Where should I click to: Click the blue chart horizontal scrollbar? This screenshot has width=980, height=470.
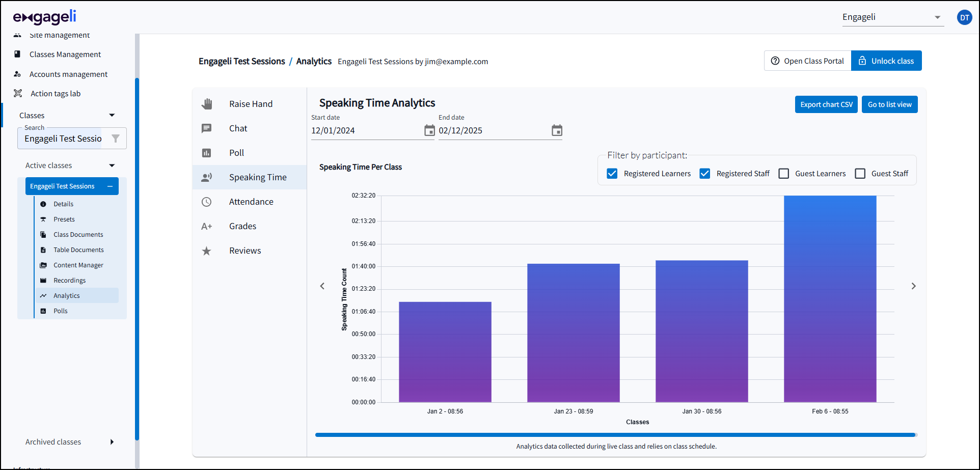pyautogui.click(x=615, y=435)
